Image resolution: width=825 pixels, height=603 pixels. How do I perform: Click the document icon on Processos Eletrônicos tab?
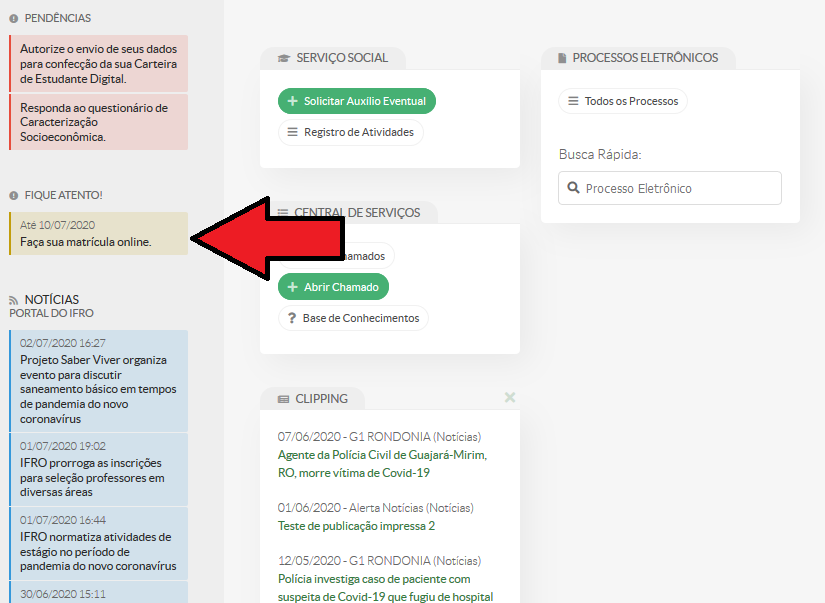point(562,58)
